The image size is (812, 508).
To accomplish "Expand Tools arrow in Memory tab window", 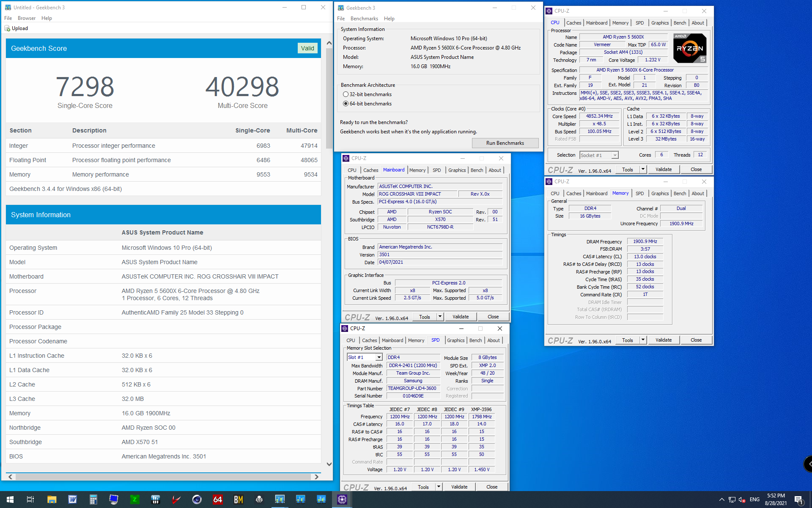I will [643, 340].
